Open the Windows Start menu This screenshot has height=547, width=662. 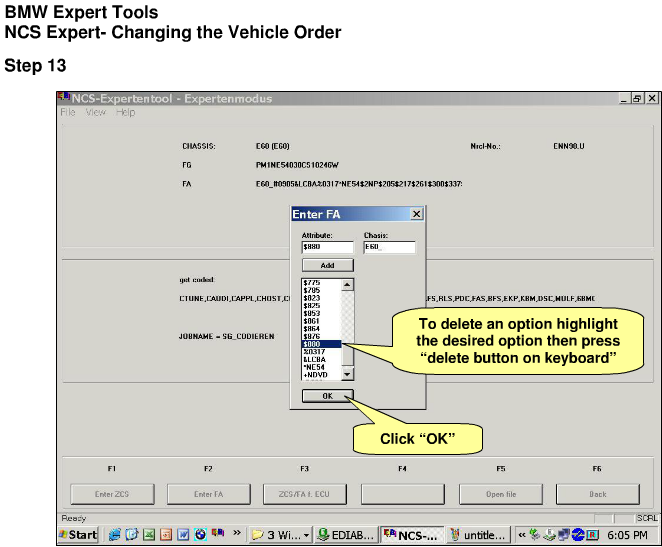coord(79,535)
